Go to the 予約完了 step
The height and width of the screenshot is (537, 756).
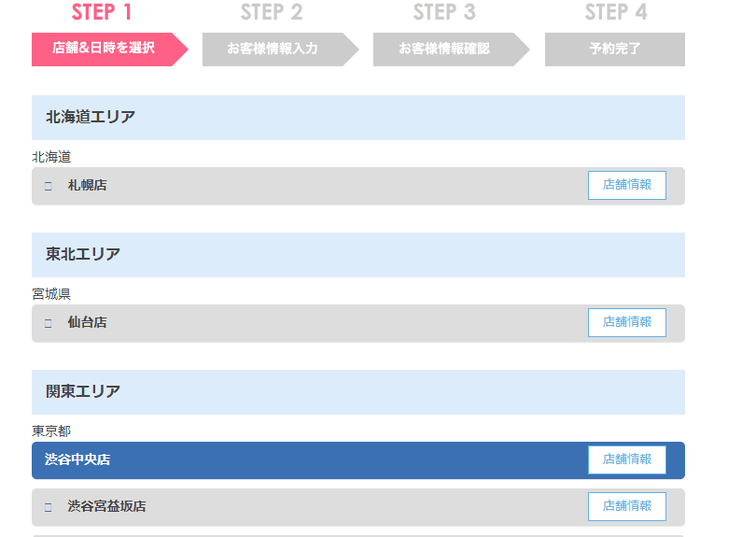[615, 49]
